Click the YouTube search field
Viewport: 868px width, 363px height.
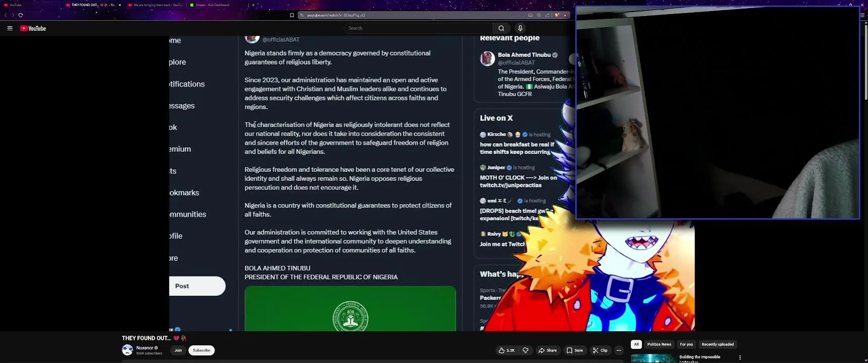tap(419, 28)
